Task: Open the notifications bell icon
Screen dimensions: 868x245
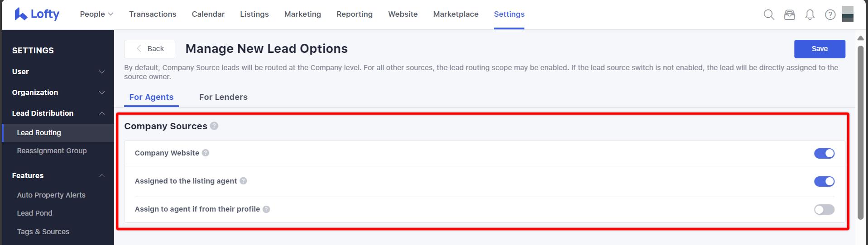Action: (x=810, y=14)
